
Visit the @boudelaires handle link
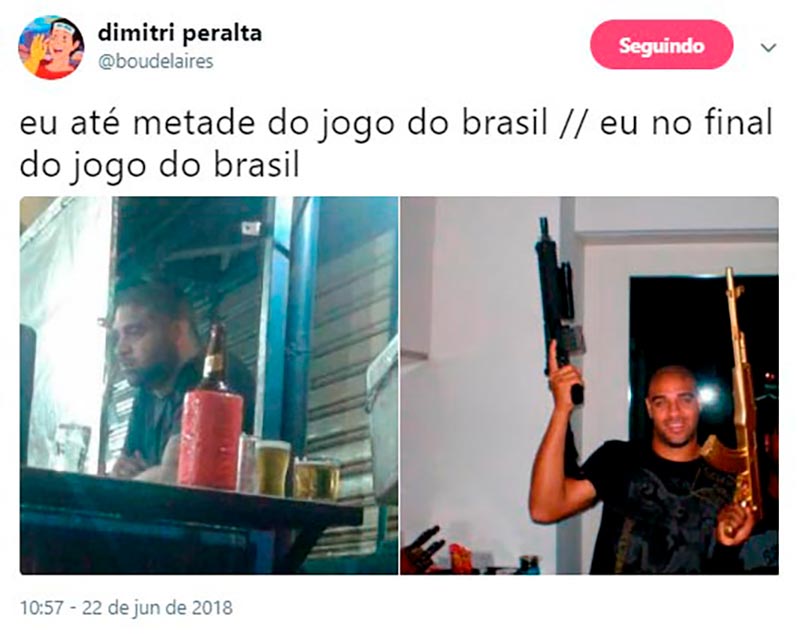pyautogui.click(x=155, y=61)
